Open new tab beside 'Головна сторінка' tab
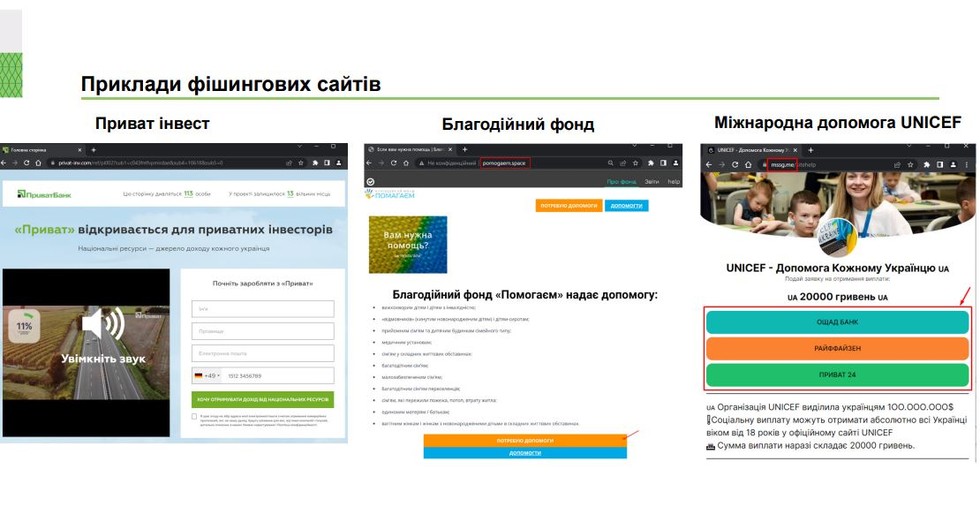 tap(94, 150)
